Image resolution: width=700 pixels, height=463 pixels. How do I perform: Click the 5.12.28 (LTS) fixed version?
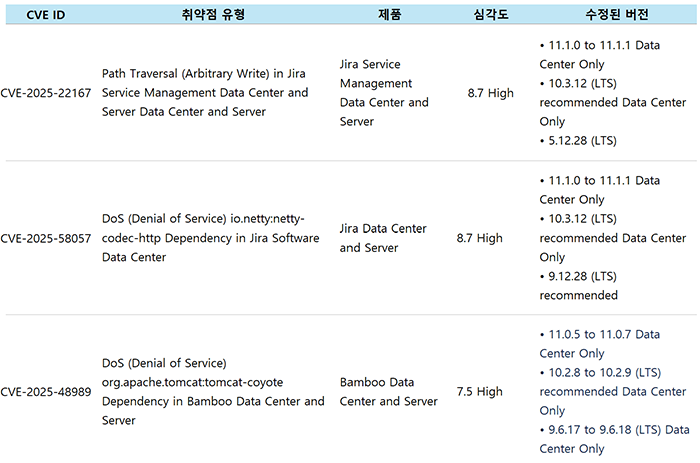coord(582,141)
